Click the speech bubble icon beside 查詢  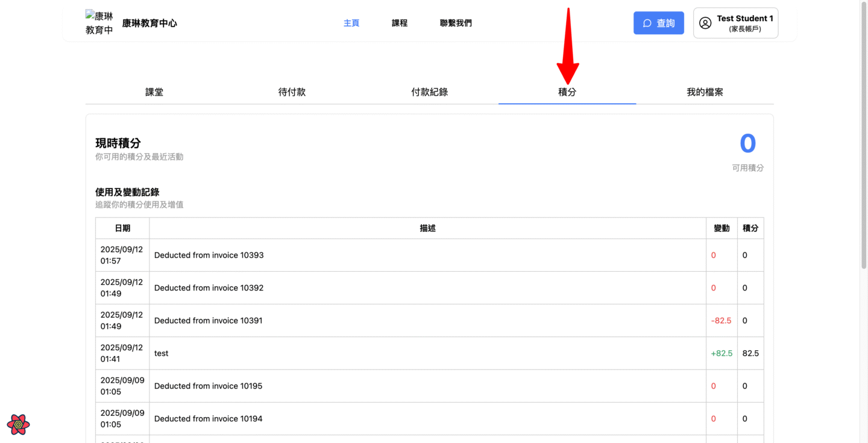pyautogui.click(x=647, y=23)
